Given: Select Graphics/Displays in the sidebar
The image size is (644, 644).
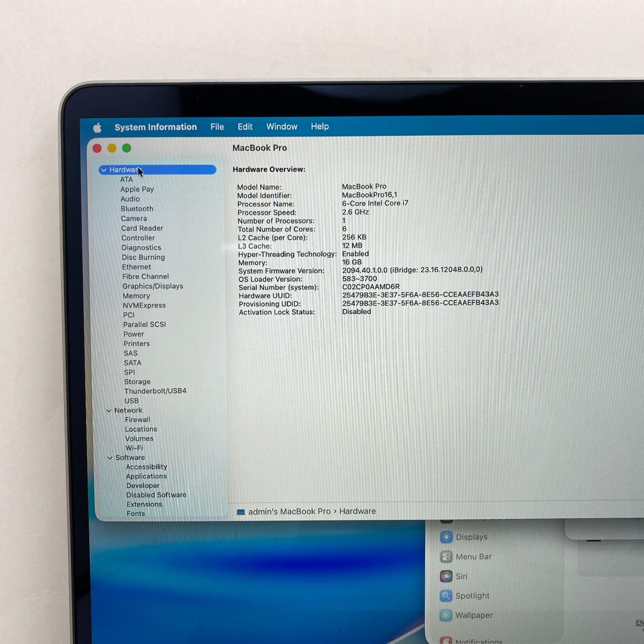Looking at the screenshot, I should click(153, 286).
